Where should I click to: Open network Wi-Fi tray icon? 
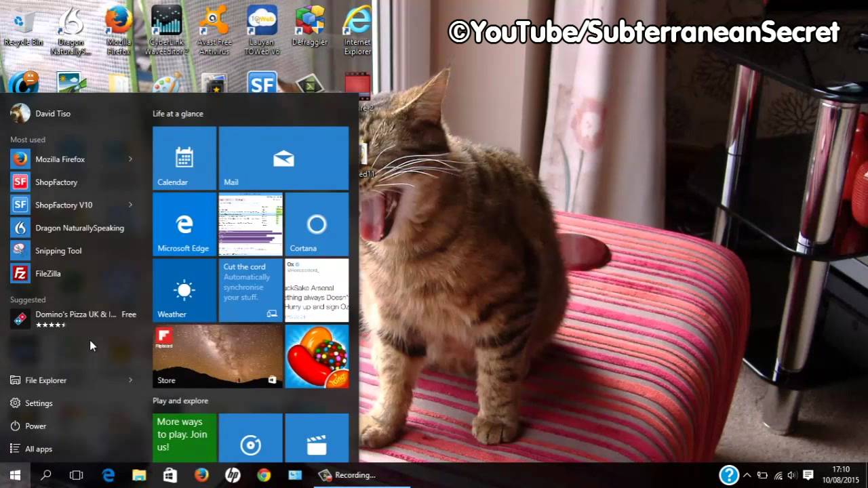[x=778, y=475]
